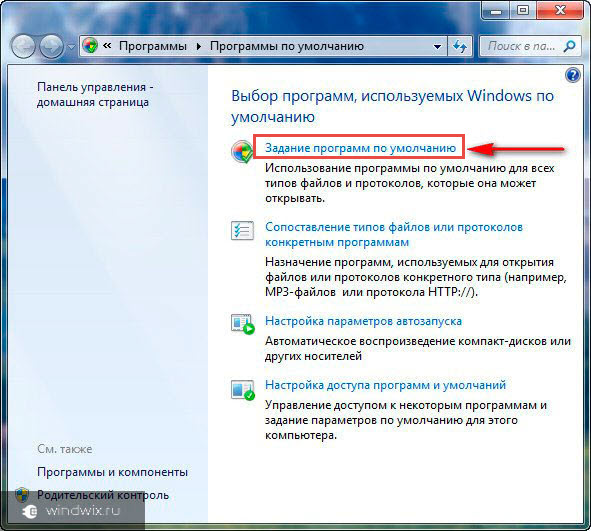591x531 pixels.
Task: Expand the breadcrumb arrow after 'Программы'
Action: click(199, 46)
